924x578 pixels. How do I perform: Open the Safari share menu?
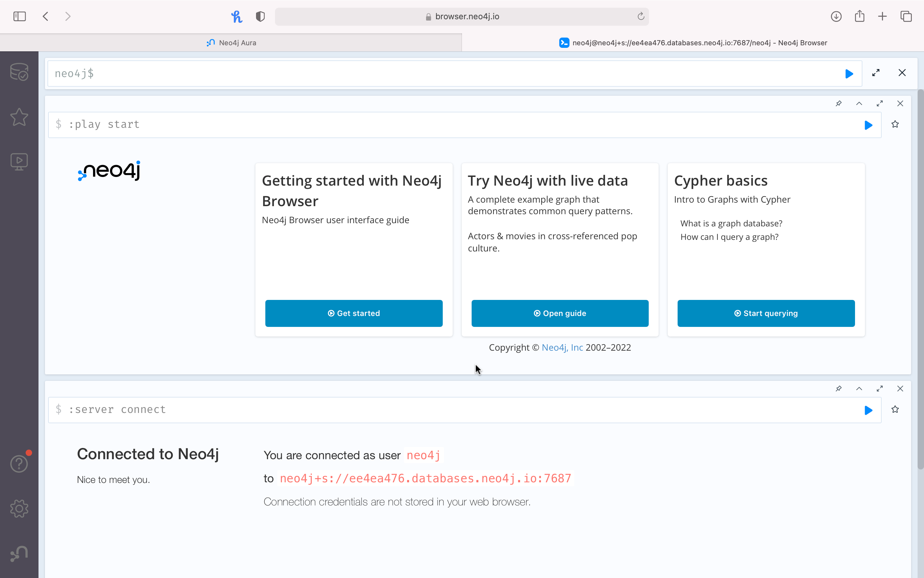[860, 16]
